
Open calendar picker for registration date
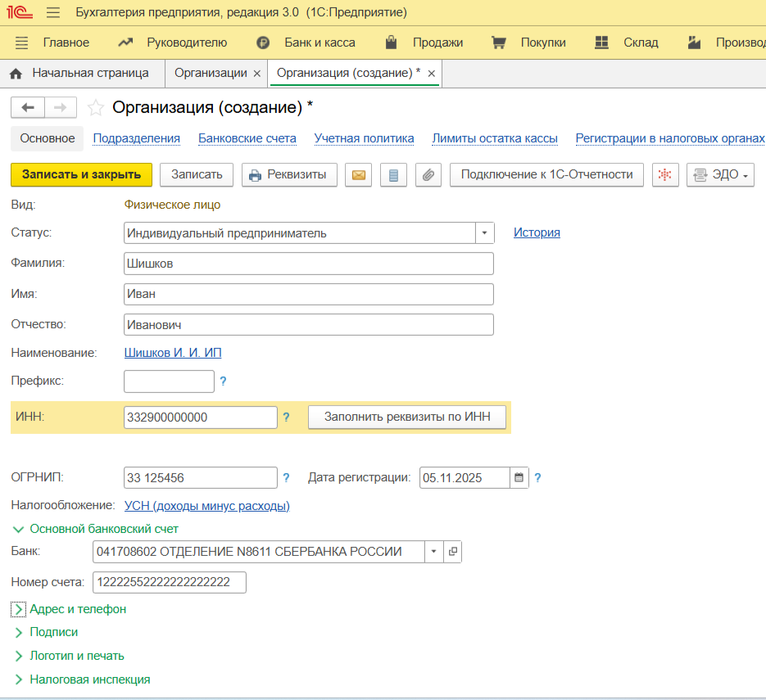click(519, 477)
